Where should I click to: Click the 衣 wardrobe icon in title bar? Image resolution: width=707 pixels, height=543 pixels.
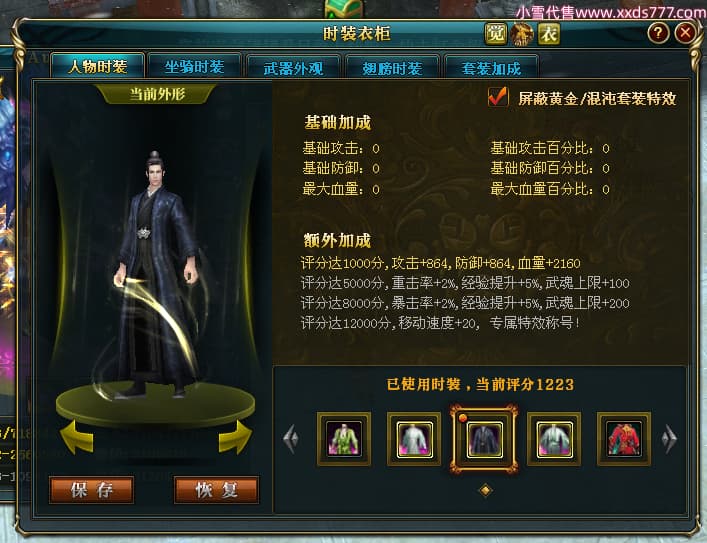point(549,34)
